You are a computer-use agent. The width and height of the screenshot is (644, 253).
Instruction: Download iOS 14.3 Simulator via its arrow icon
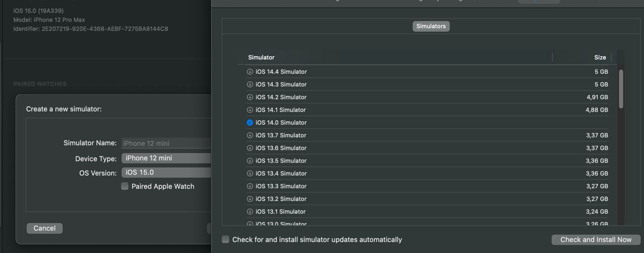[250, 85]
